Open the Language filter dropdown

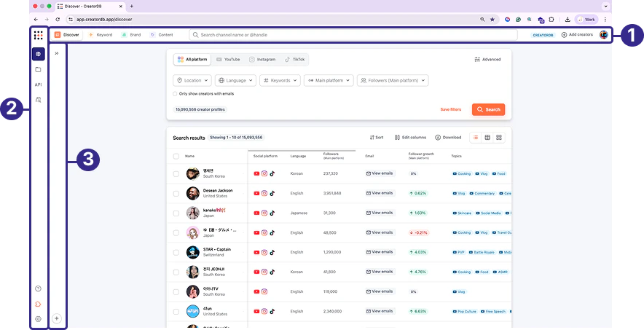pyautogui.click(x=236, y=80)
